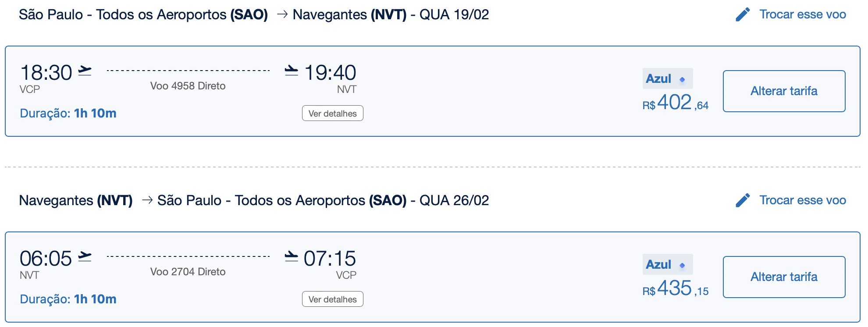Select the R$435,15 return price
The height and width of the screenshot is (327, 868).
(x=676, y=288)
